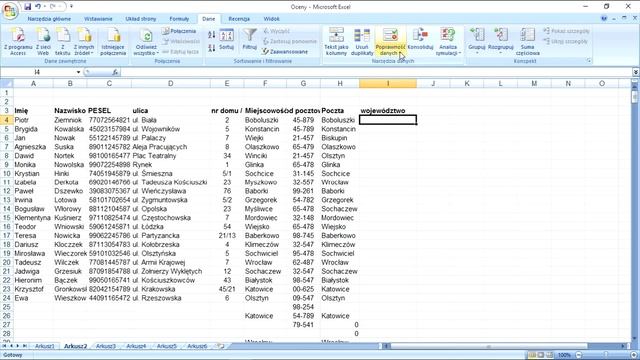Open the Wstawianie tab
The width and height of the screenshot is (640, 360).
coord(98,19)
